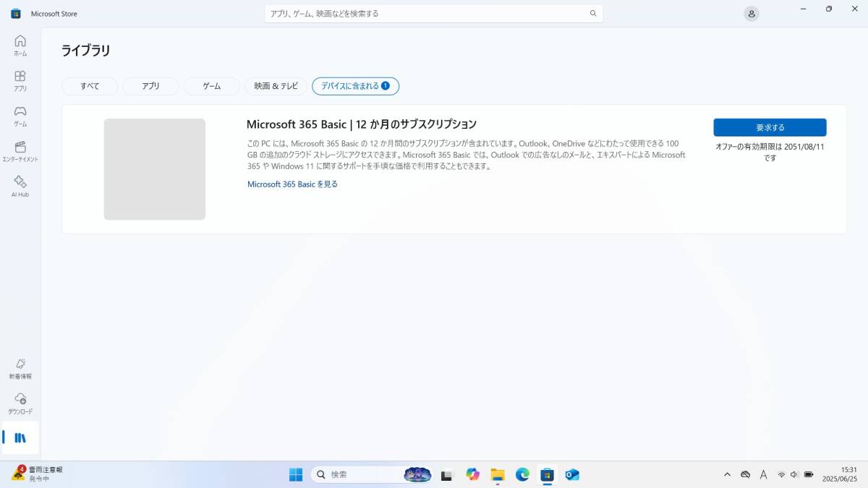Open 新着情報 in the sidebar

(20, 369)
